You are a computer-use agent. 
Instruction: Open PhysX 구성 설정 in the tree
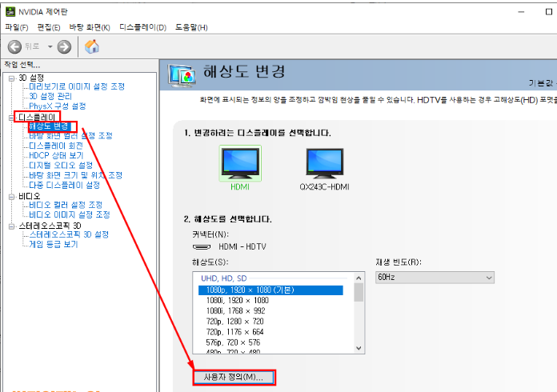tap(57, 106)
